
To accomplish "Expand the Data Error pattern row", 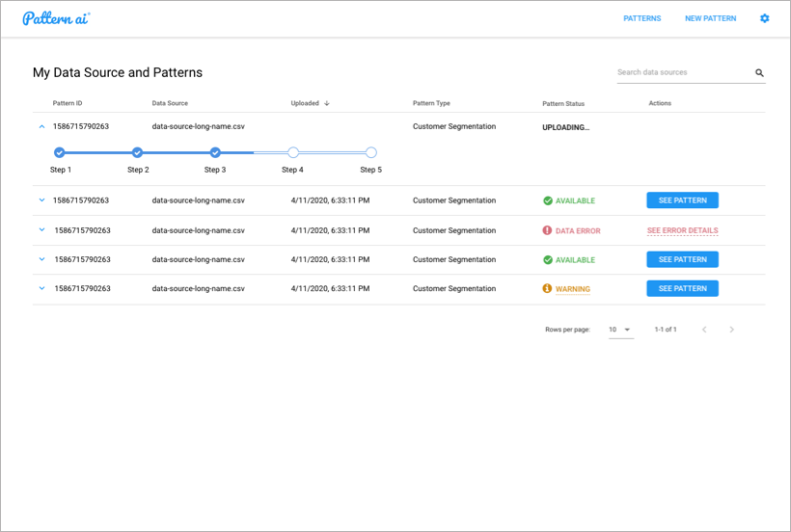I will point(41,230).
